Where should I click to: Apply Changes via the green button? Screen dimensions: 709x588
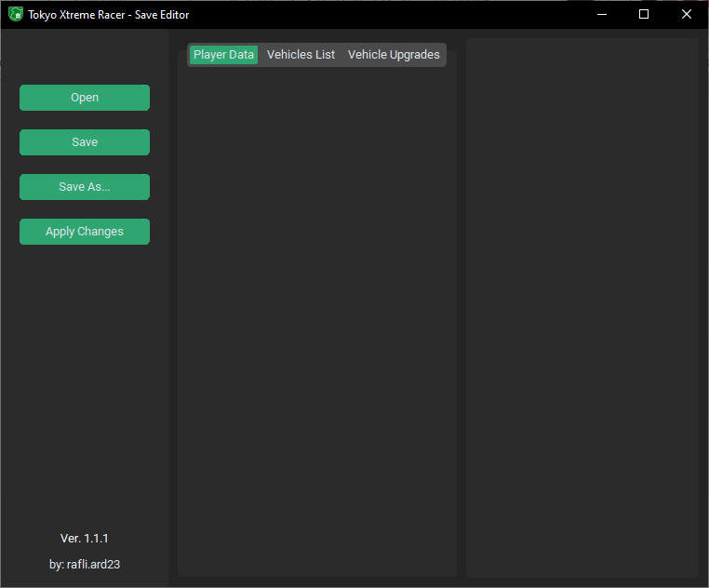click(x=85, y=232)
